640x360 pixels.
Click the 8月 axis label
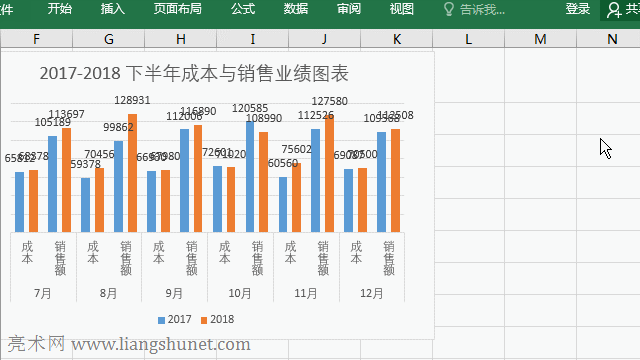tap(109, 293)
